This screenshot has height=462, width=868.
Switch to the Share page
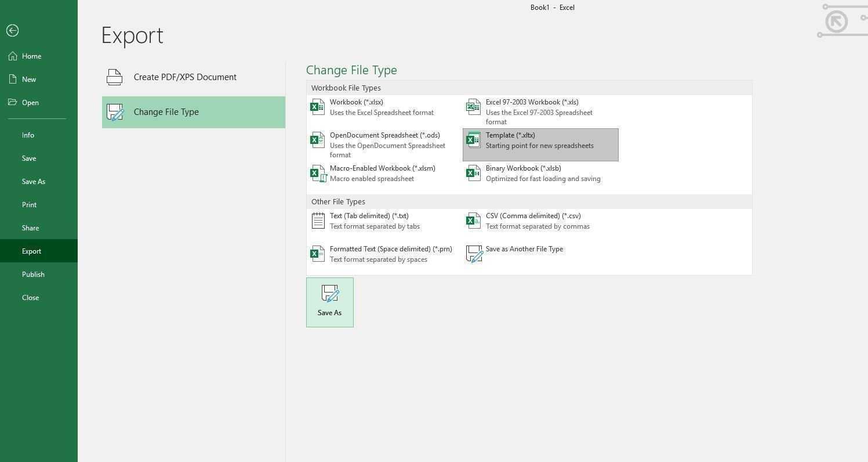[x=30, y=228]
